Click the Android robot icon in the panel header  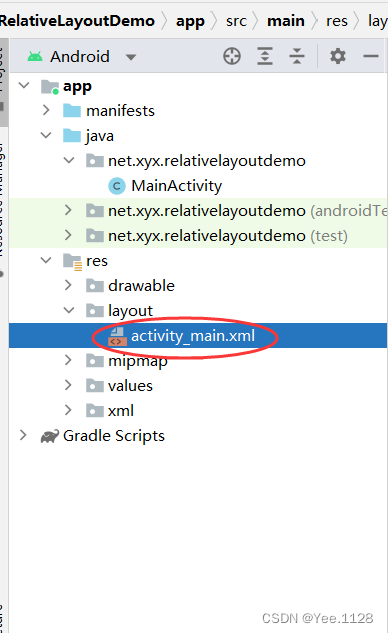[x=35, y=57]
